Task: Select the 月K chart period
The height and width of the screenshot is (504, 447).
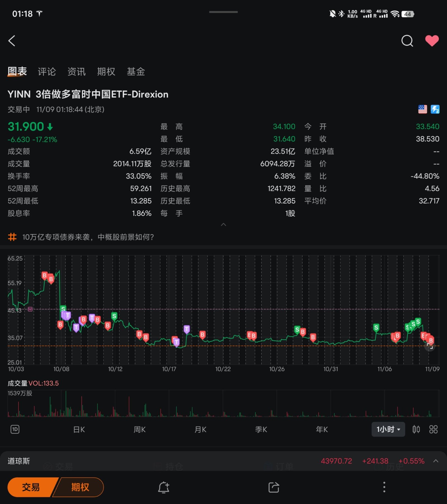Action: [200, 429]
